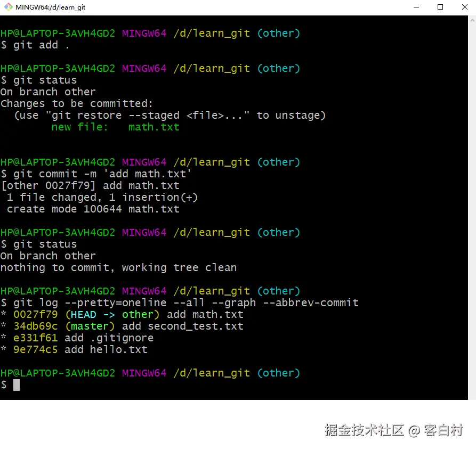
Task: Click the math.txt filename in git status output
Action: click(x=154, y=127)
